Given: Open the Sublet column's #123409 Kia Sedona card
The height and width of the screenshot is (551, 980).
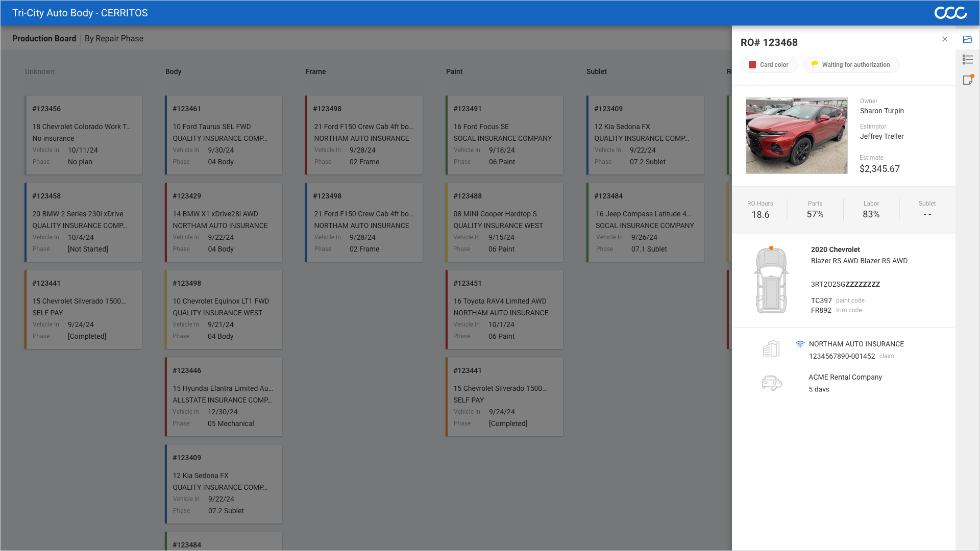Looking at the screenshot, I should tap(645, 135).
